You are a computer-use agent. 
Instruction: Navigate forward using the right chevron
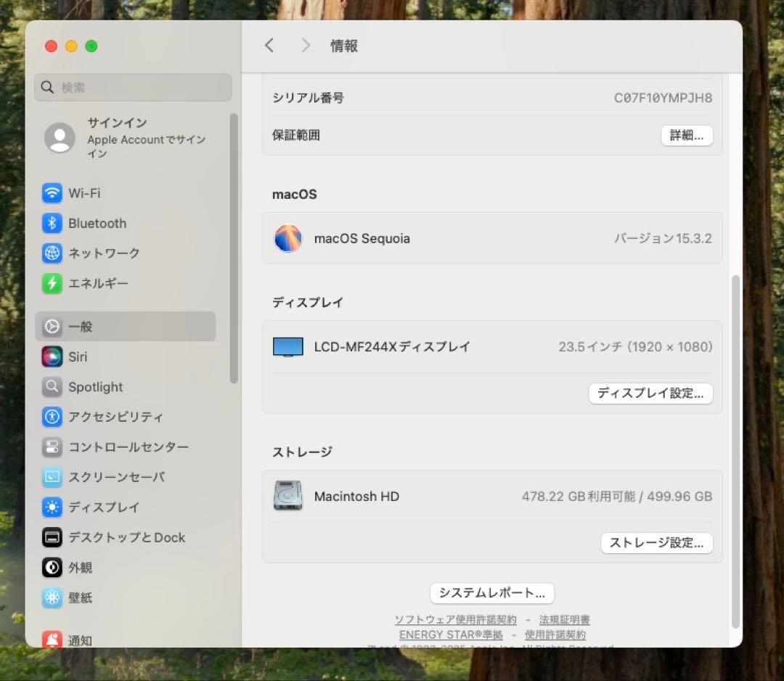[305, 45]
